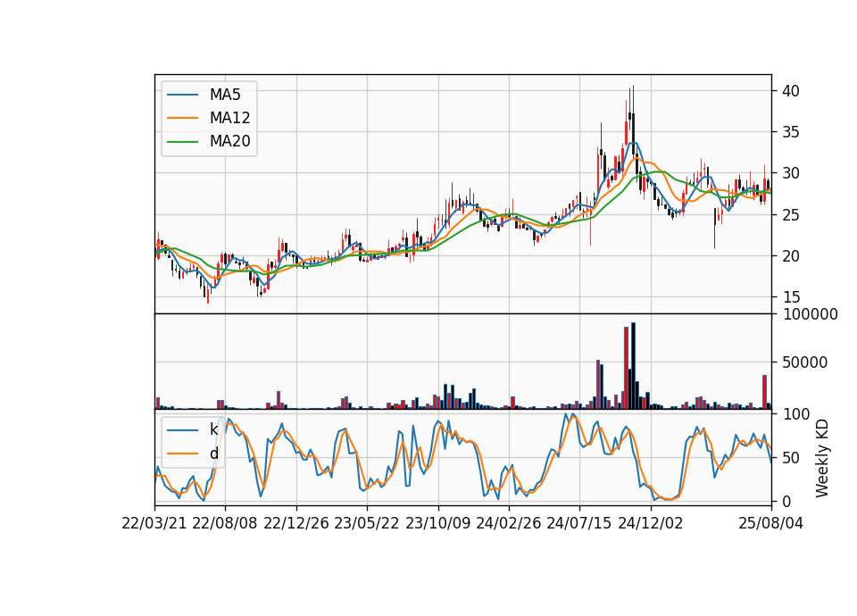Click the price axis value 25

point(791,215)
